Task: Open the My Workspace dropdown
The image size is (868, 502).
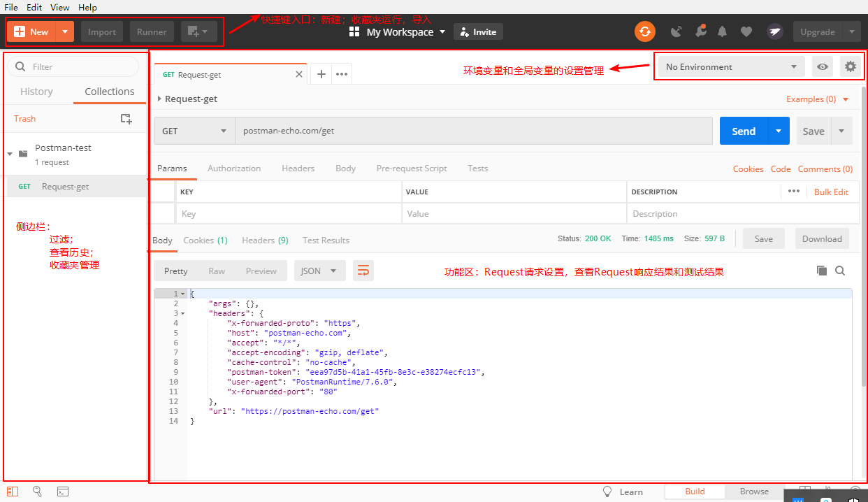Action: point(406,31)
